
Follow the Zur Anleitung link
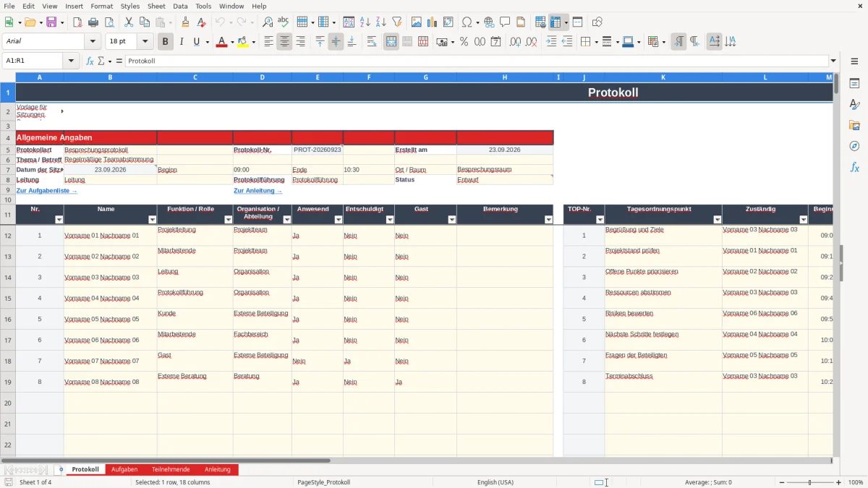click(x=258, y=191)
